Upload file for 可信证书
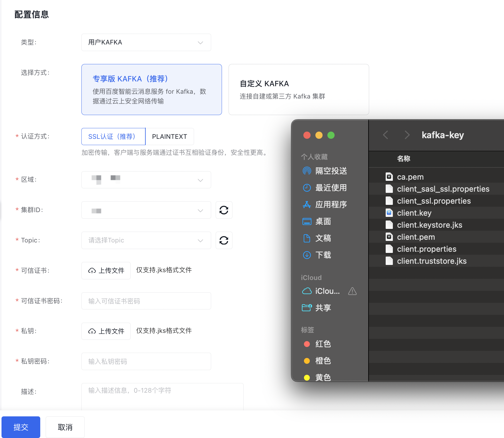 tap(106, 271)
